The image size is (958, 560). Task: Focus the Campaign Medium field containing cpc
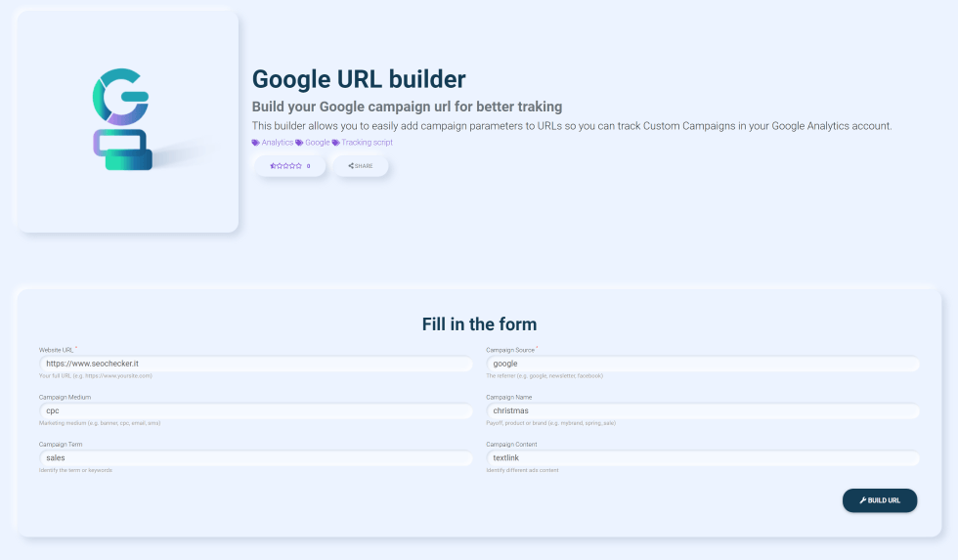pos(256,410)
